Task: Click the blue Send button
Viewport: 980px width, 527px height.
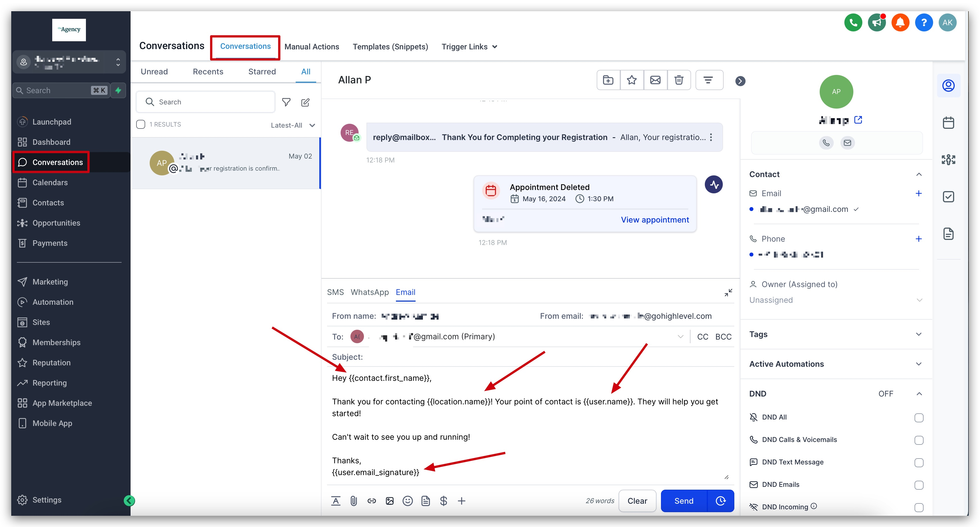Action: (x=684, y=501)
